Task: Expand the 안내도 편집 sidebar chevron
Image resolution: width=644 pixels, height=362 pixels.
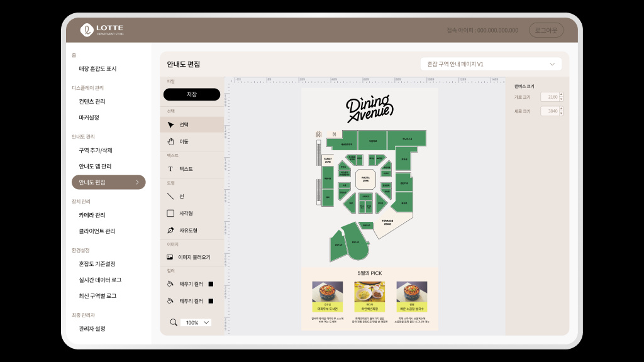Action: pyautogui.click(x=137, y=182)
